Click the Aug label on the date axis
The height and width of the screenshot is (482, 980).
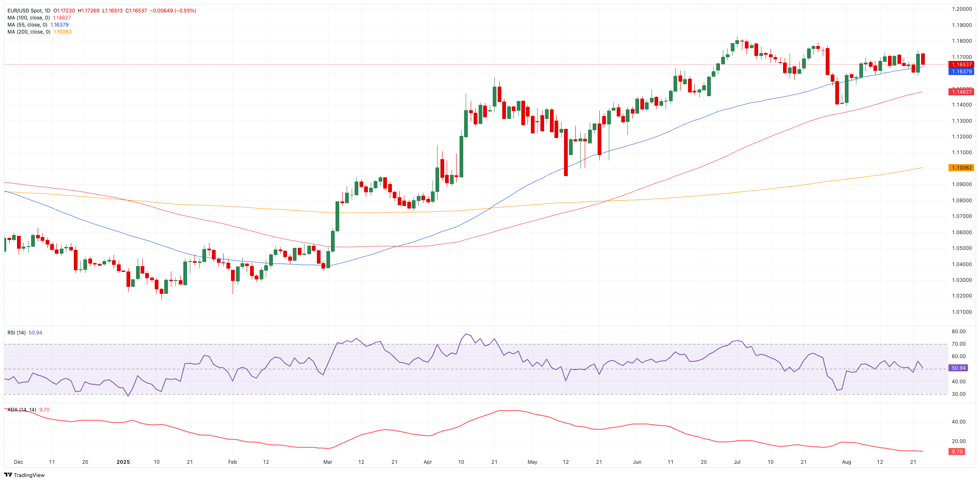(846, 462)
